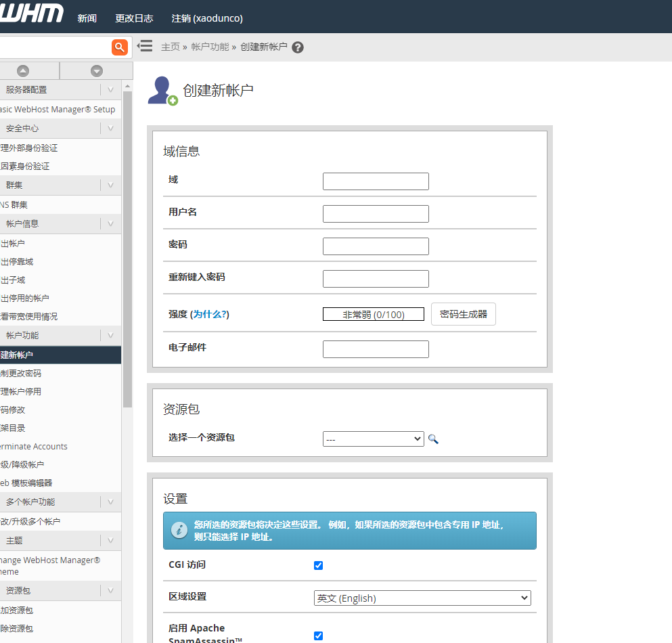Uncheck the CGI 访问 checkbox
The width and height of the screenshot is (672, 643).
[x=319, y=565]
